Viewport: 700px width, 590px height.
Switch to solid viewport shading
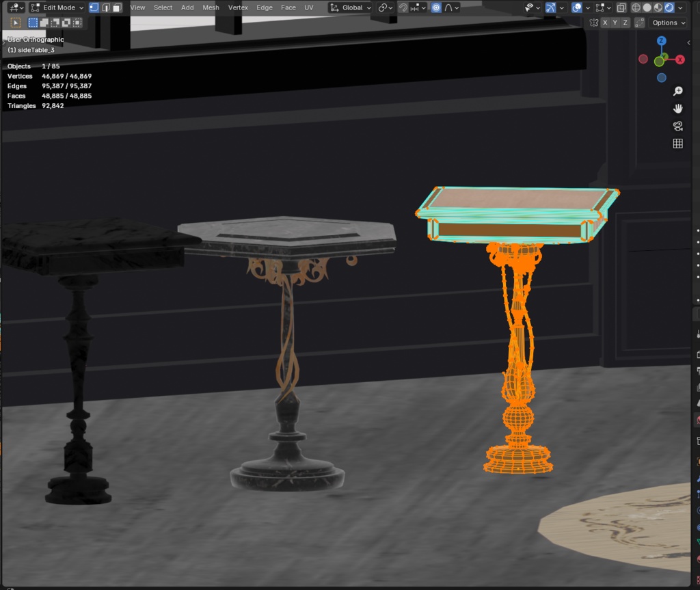click(x=647, y=8)
